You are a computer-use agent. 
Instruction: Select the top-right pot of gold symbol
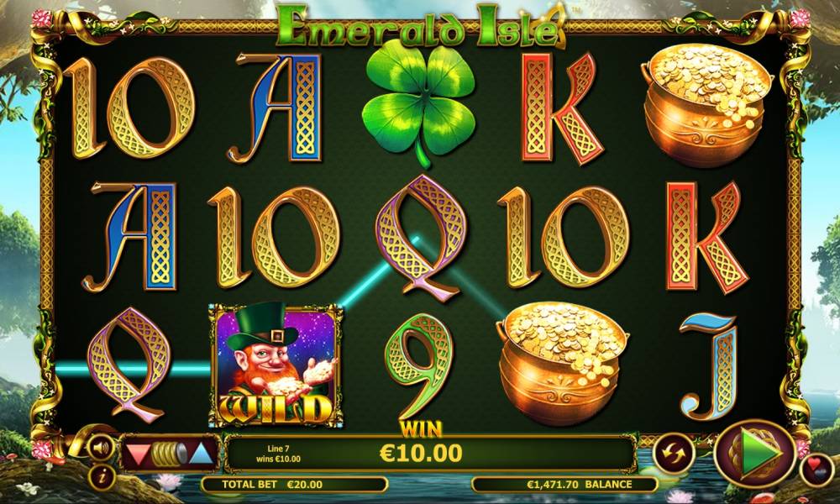click(x=705, y=104)
